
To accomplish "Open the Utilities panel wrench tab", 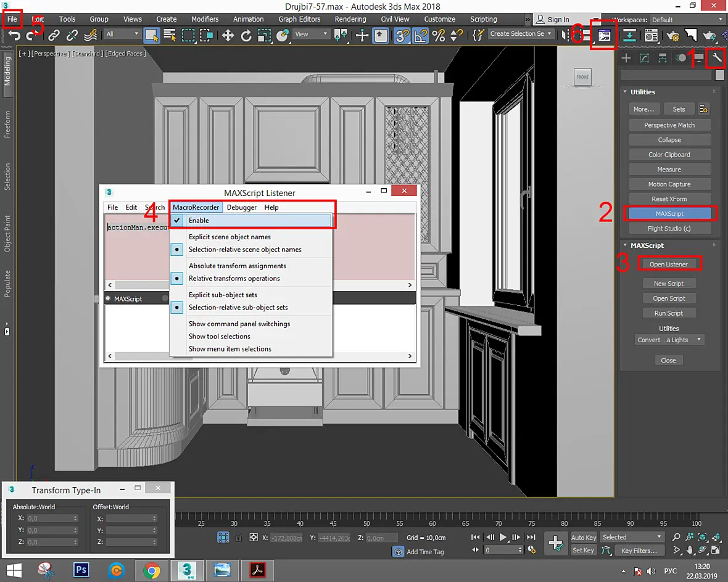I will [x=716, y=57].
